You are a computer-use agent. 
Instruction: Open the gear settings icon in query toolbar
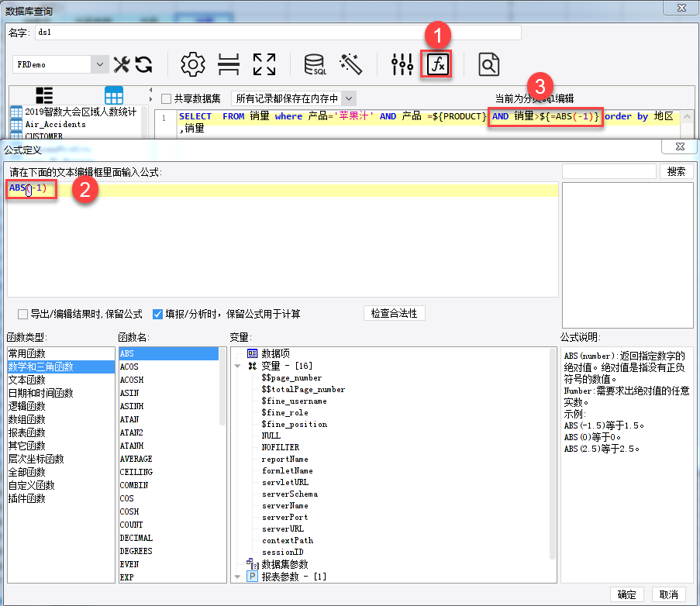pyautogui.click(x=193, y=64)
